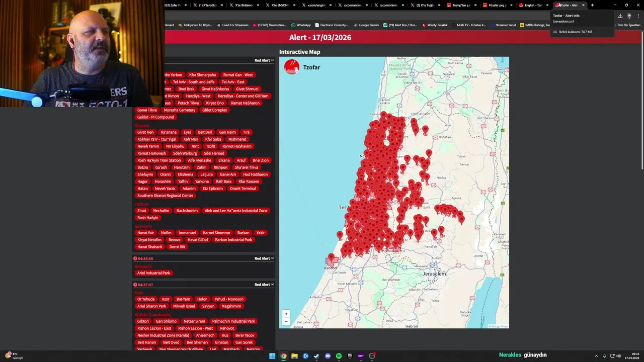This screenshot has height=362, width=644.
Task: Open Windows Start menu
Action: (x=272, y=356)
